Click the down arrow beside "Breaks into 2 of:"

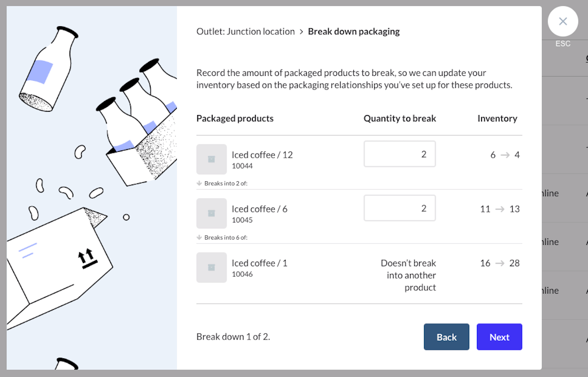pos(199,183)
